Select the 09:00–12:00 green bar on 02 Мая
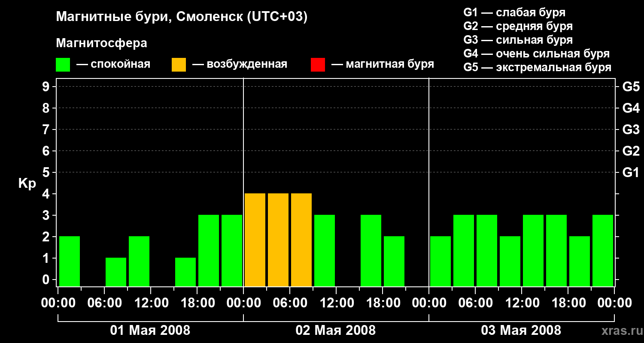The height and width of the screenshot is (343, 644). [325, 250]
